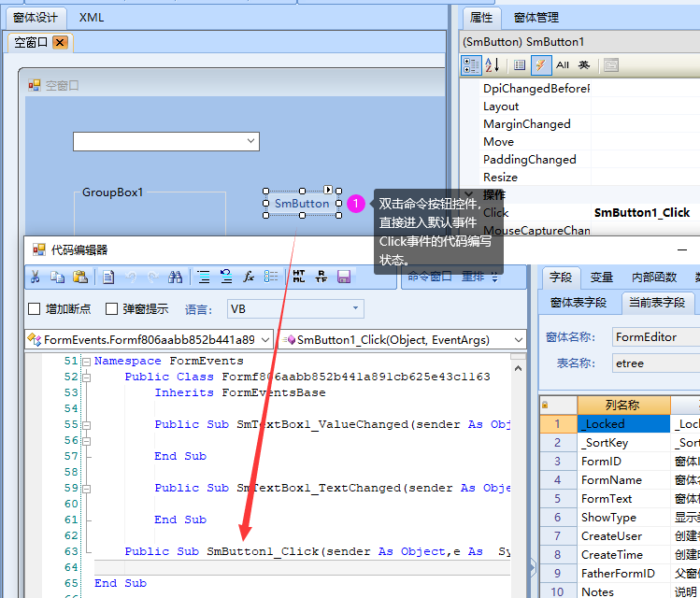Click the 窗体名称 FormEditor field
Image resolution: width=700 pixels, height=598 pixels.
click(x=656, y=337)
